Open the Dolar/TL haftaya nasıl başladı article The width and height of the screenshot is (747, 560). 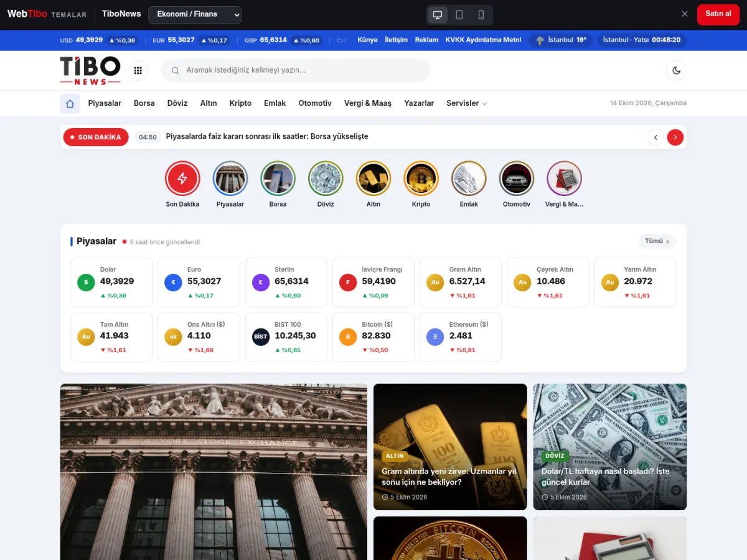(610, 447)
